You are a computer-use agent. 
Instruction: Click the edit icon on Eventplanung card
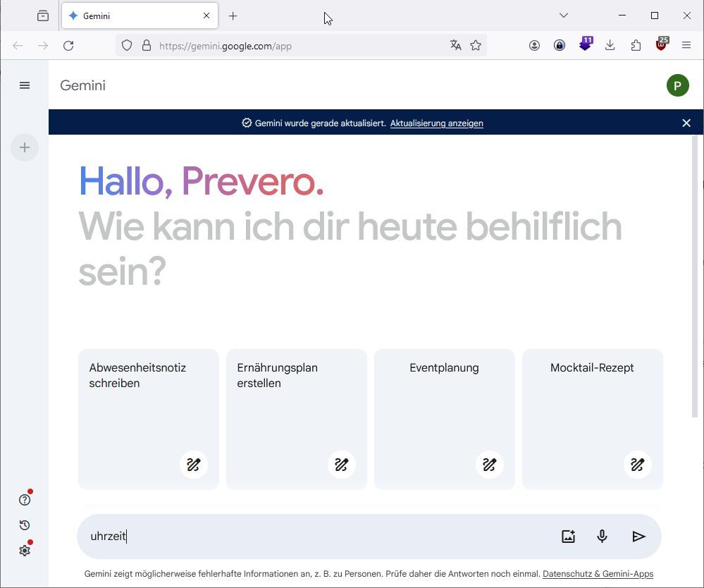coord(489,465)
